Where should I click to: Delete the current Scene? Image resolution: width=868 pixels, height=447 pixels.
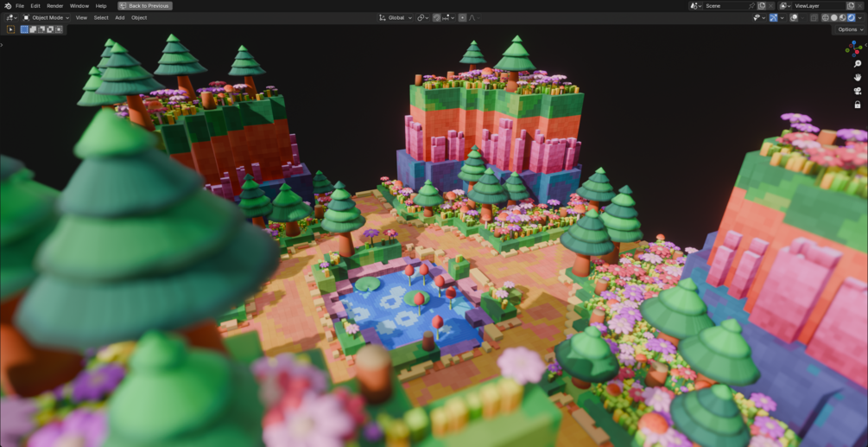pyautogui.click(x=770, y=5)
